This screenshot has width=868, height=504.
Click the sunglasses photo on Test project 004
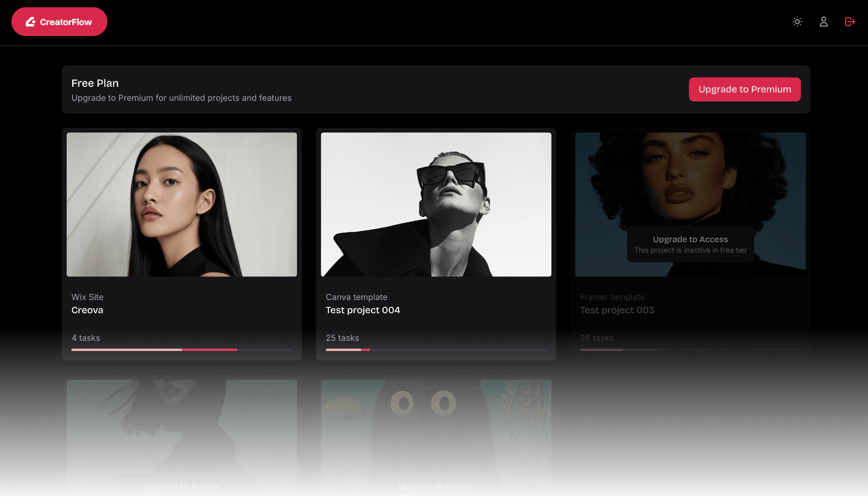(436, 204)
